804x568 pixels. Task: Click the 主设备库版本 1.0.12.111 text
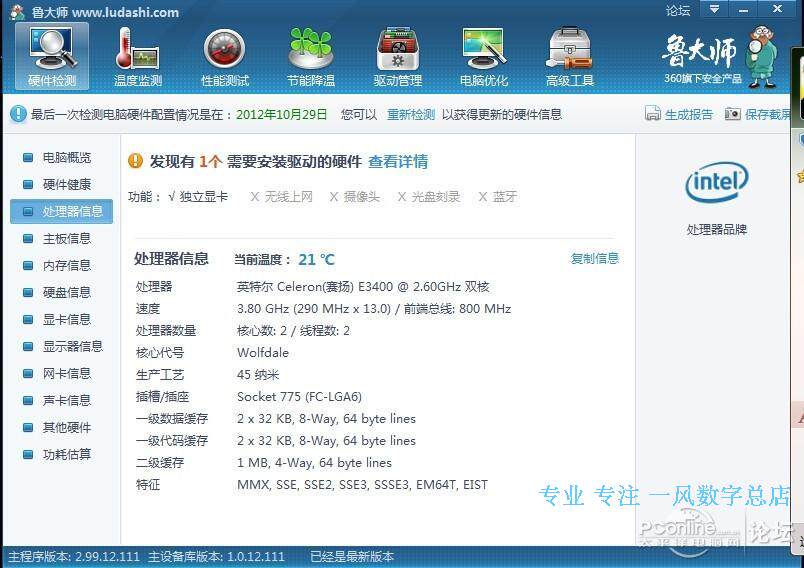pyautogui.click(x=216, y=557)
